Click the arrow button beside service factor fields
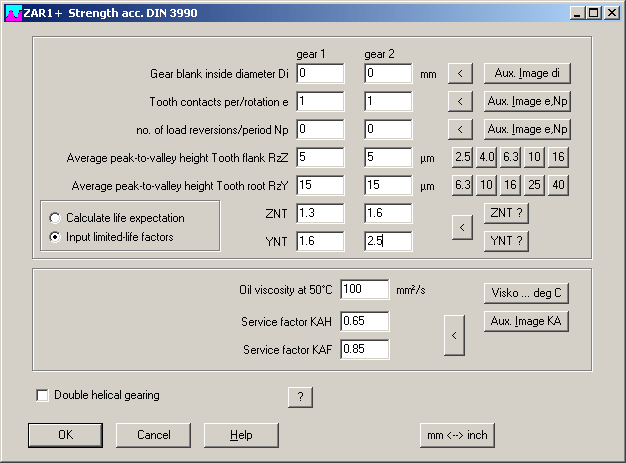 tap(453, 335)
